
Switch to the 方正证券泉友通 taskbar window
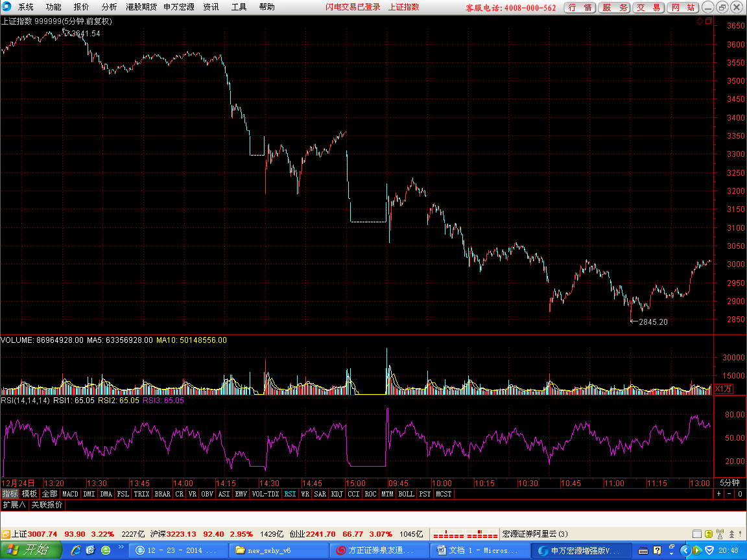pyautogui.click(x=378, y=551)
